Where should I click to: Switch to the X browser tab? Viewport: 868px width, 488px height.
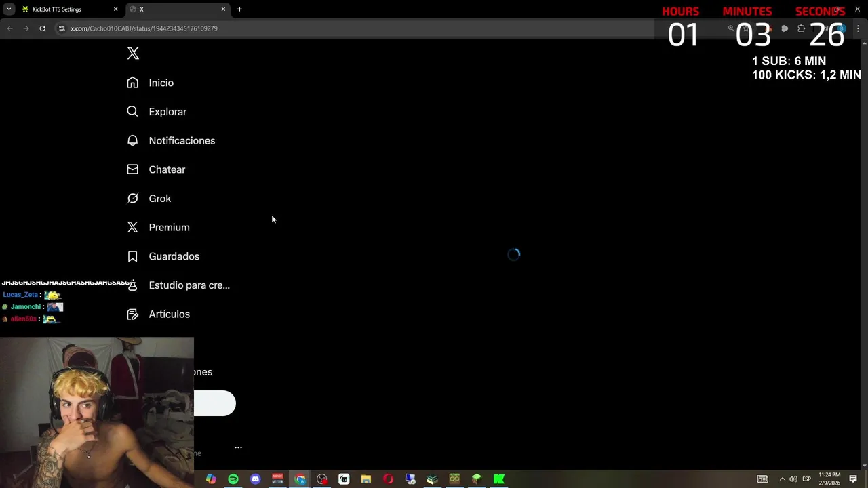coord(178,9)
